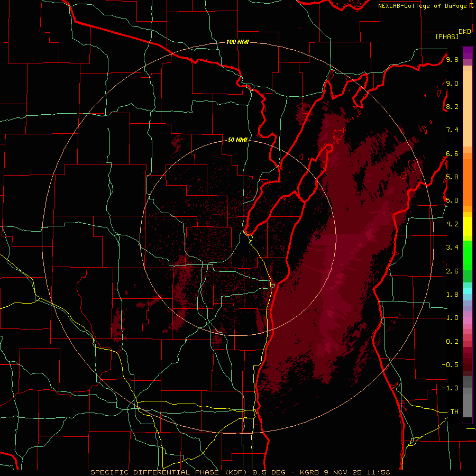Select the 9.0 value on the scale
The height and width of the screenshot is (476, 476).
click(x=452, y=83)
